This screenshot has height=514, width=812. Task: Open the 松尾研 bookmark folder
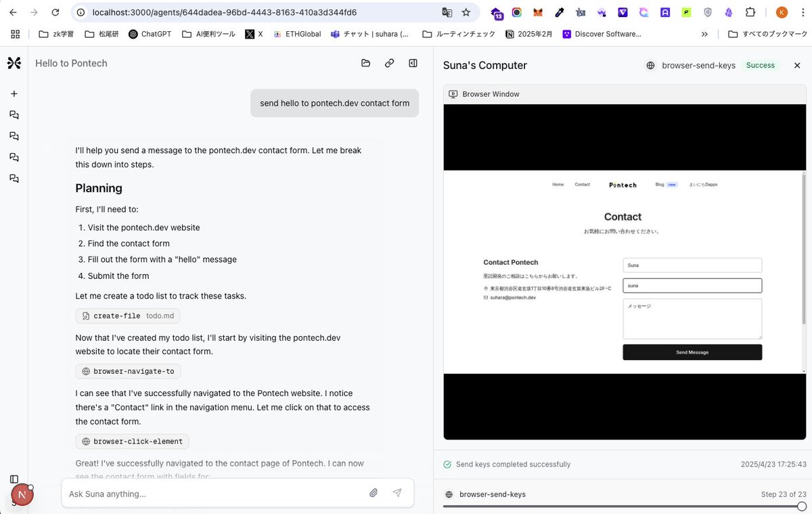(101, 34)
